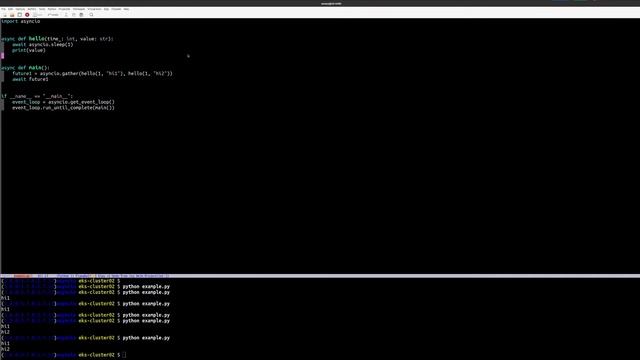The height and width of the screenshot is (360, 640).
Task: Click the open directory toolbar icon
Action: coord(19,15)
